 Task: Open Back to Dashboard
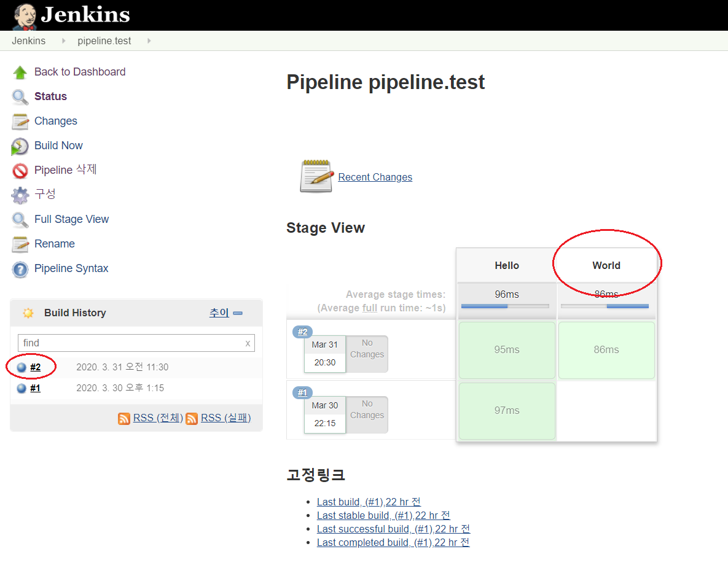click(x=80, y=72)
